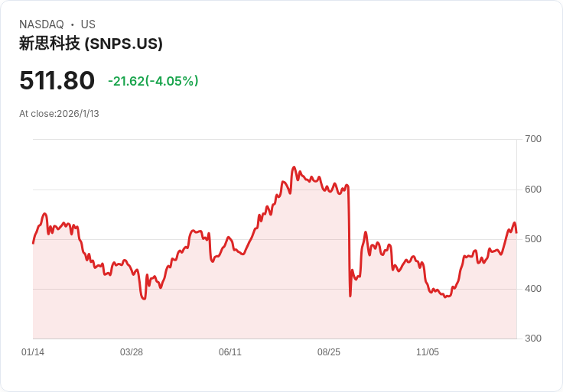This screenshot has height=392, width=563.
Task: Click the 511.80 closing price
Action: 57,81
